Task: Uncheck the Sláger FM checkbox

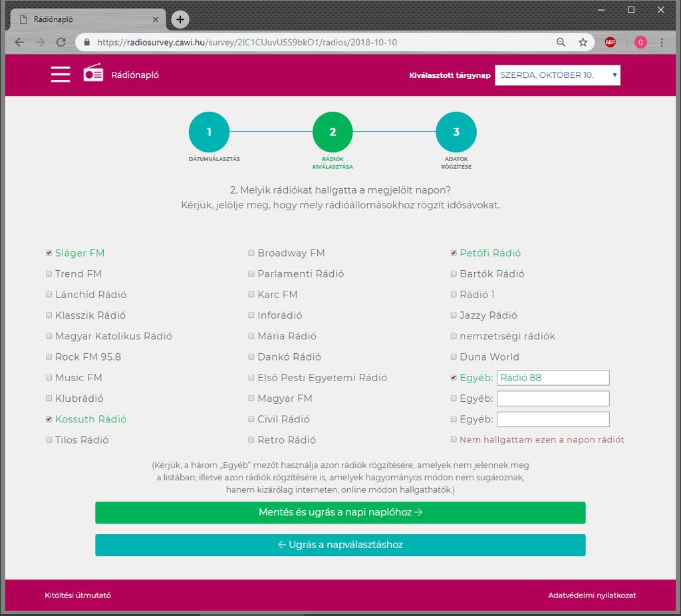Action: pyautogui.click(x=49, y=253)
